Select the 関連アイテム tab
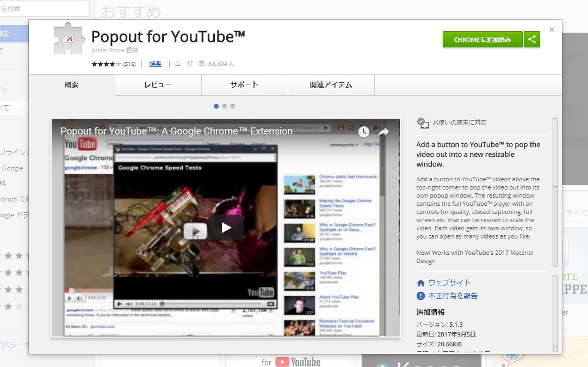 [331, 85]
